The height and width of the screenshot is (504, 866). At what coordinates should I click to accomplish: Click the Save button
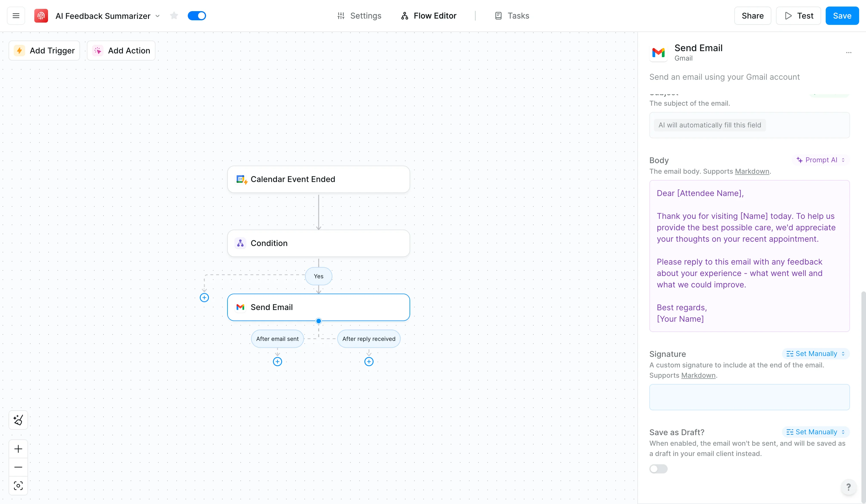point(842,16)
